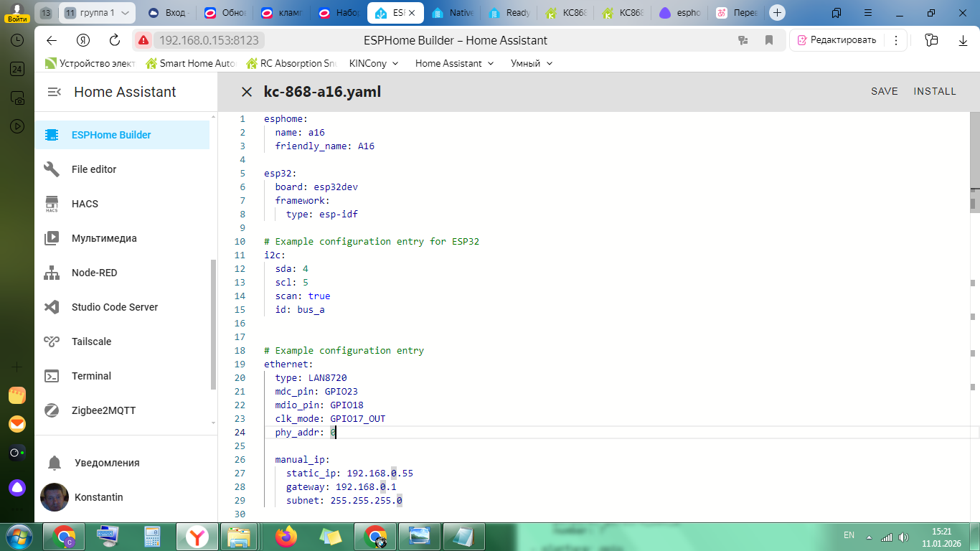Image resolution: width=980 pixels, height=551 pixels.
Task: Open Firefox from the Windows taskbar
Action: 286,536
